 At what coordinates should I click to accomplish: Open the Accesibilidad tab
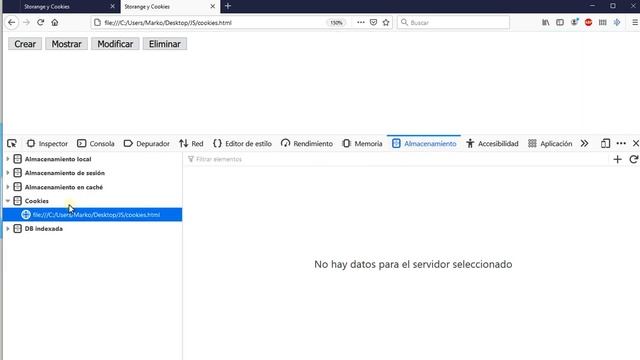492,143
